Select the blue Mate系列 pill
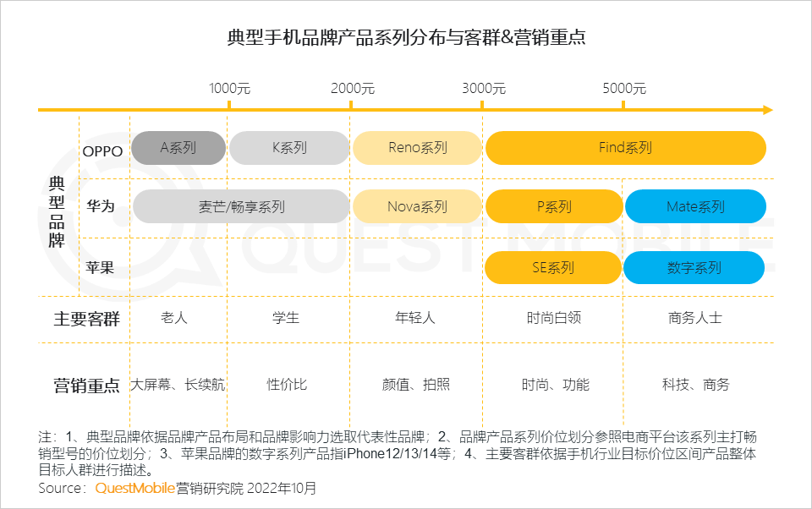 click(695, 207)
